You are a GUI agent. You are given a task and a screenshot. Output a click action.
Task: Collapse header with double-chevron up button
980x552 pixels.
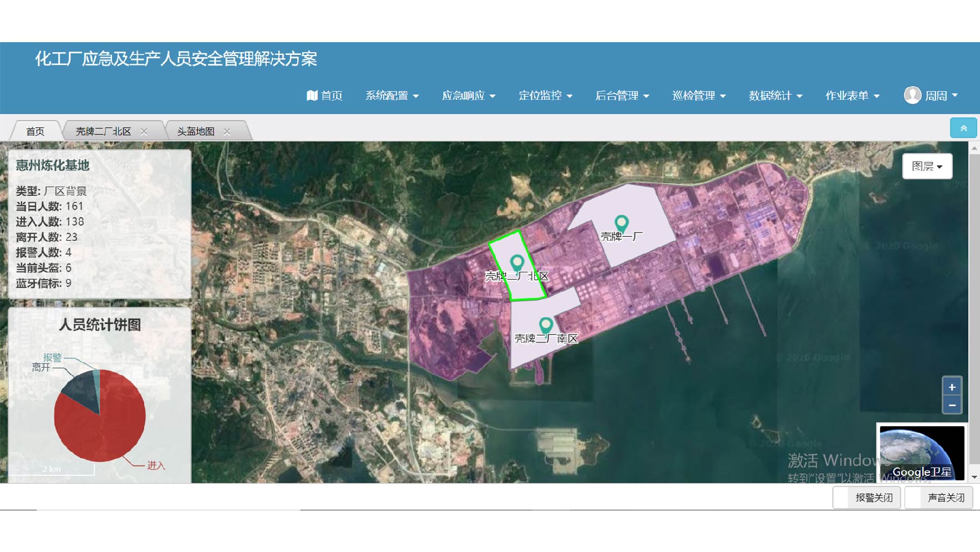963,128
